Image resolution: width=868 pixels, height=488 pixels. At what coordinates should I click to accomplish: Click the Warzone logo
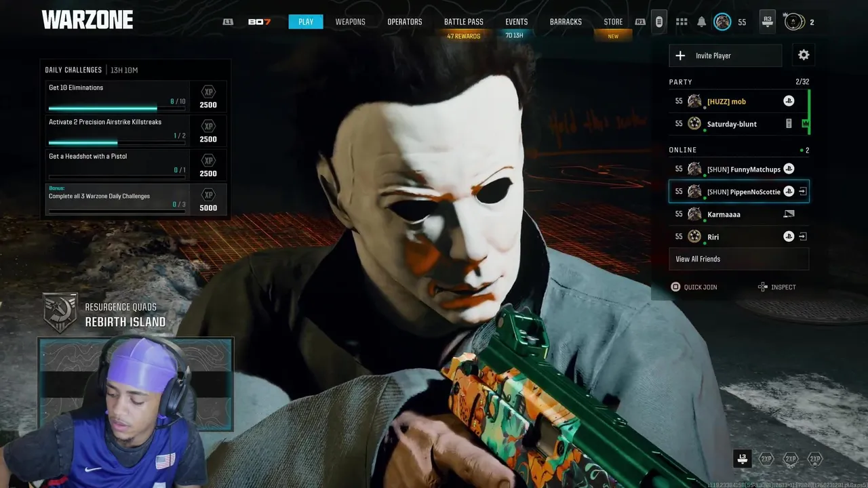click(x=87, y=20)
